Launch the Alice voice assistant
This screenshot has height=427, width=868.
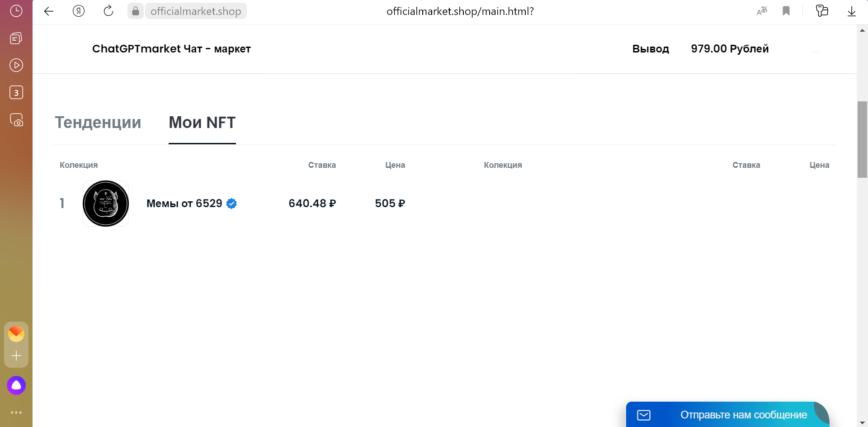(16, 385)
